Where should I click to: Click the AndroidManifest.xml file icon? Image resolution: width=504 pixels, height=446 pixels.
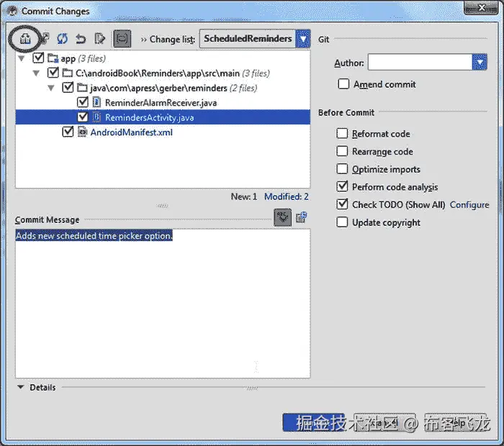coord(82,132)
